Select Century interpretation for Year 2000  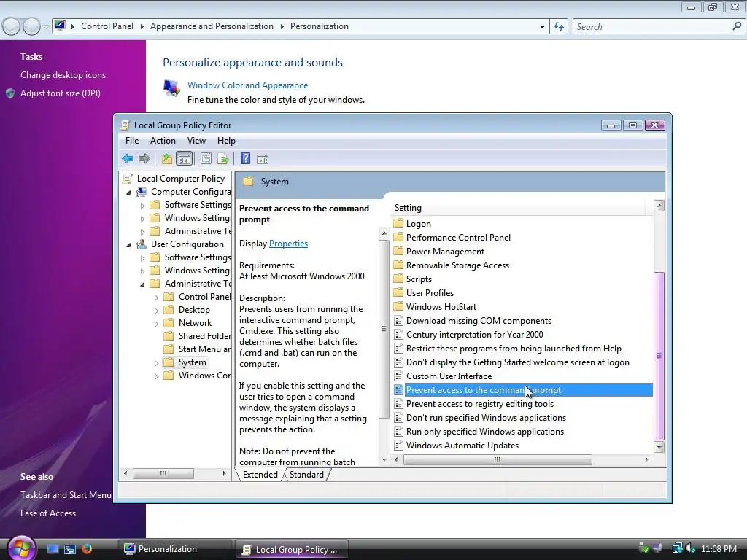pos(474,334)
